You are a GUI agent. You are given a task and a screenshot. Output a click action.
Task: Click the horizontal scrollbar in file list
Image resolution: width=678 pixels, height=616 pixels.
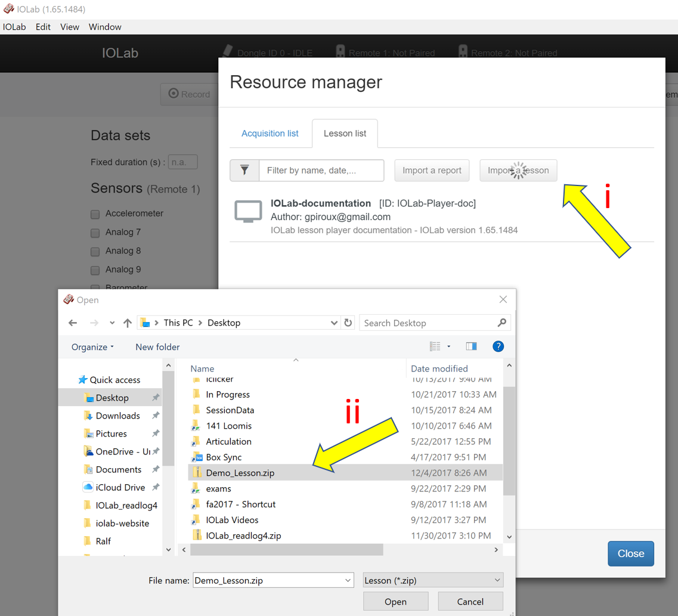coord(287,549)
